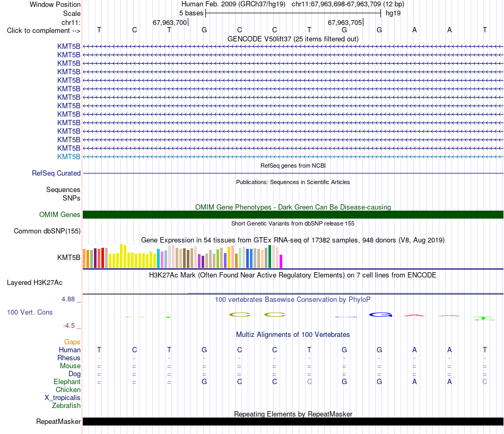This screenshot has height=434, width=504.
Task: Select the light-blue KMT5B transcript label
Action: coord(69,157)
